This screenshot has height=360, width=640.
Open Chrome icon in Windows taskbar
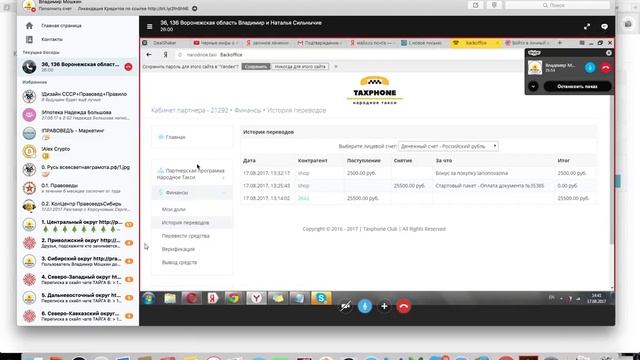click(x=233, y=298)
